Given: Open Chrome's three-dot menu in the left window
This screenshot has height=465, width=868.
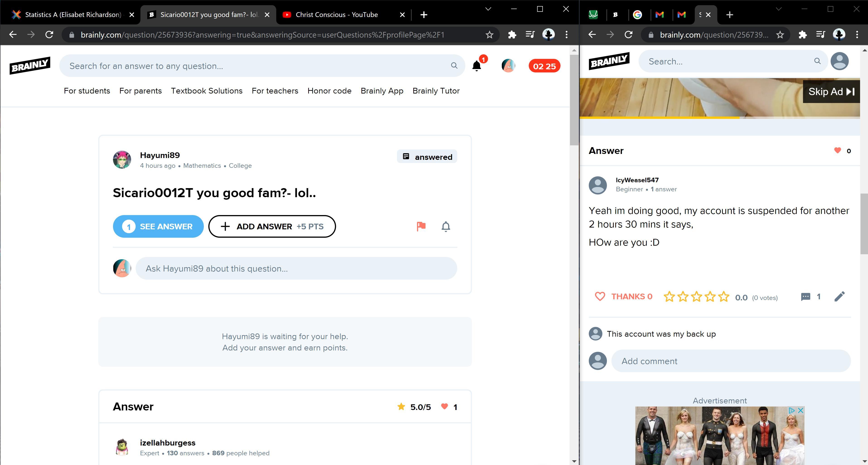Looking at the screenshot, I should coord(566,35).
